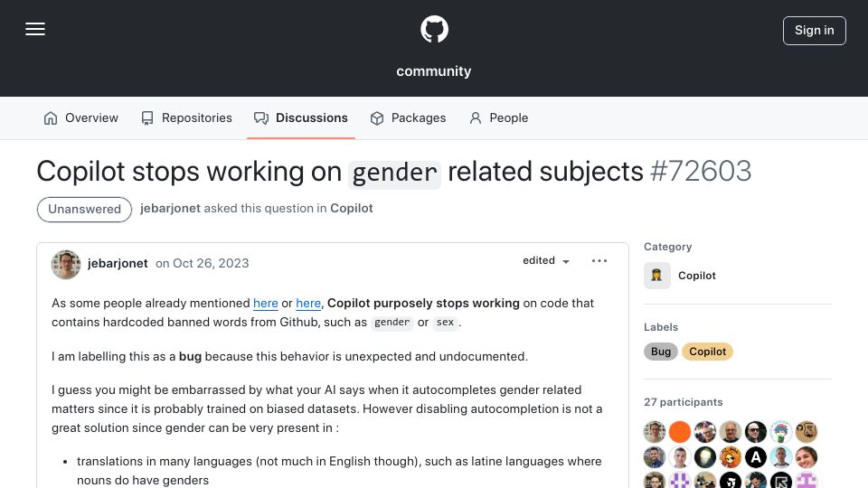Click the Bug label

pyautogui.click(x=661, y=352)
